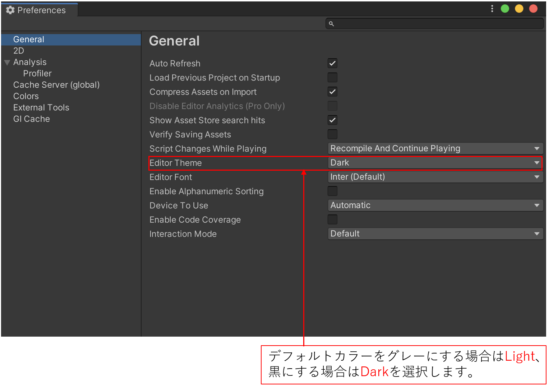Click the preferences search field
This screenshot has height=388, width=549.
pyautogui.click(x=435, y=24)
